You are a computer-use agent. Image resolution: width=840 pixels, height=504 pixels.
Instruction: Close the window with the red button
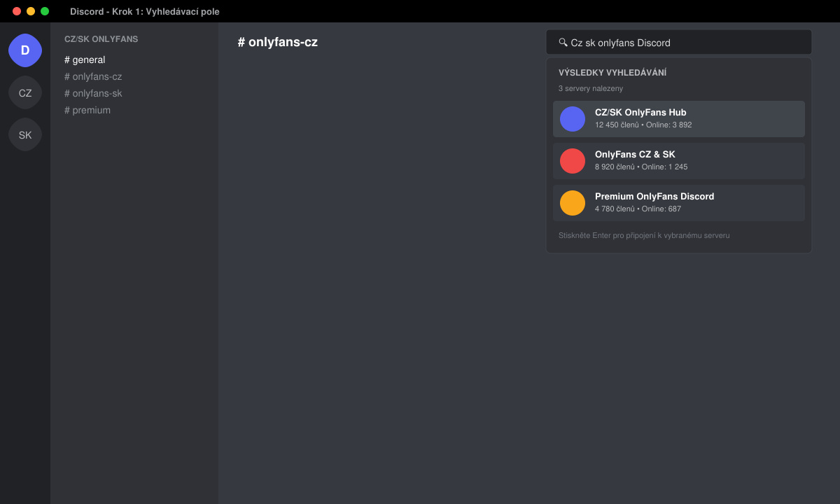[17, 11]
